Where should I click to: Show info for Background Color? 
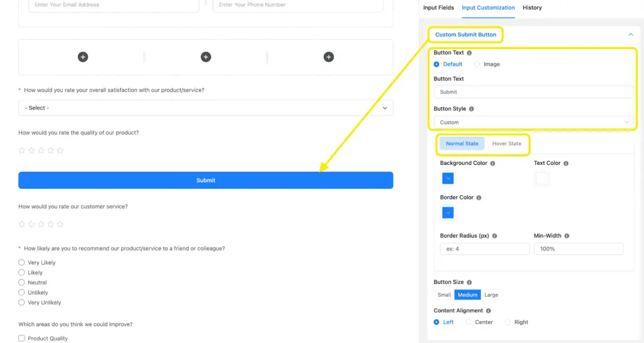[x=492, y=164]
